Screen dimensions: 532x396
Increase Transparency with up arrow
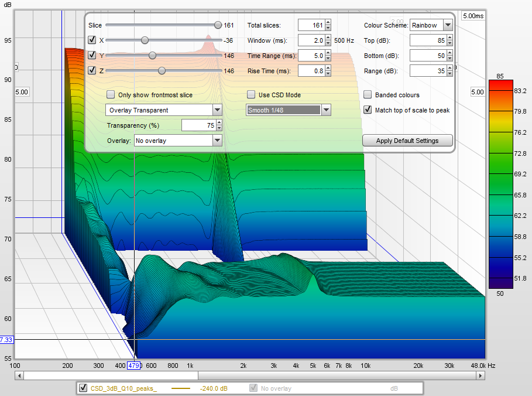pyautogui.click(x=219, y=122)
